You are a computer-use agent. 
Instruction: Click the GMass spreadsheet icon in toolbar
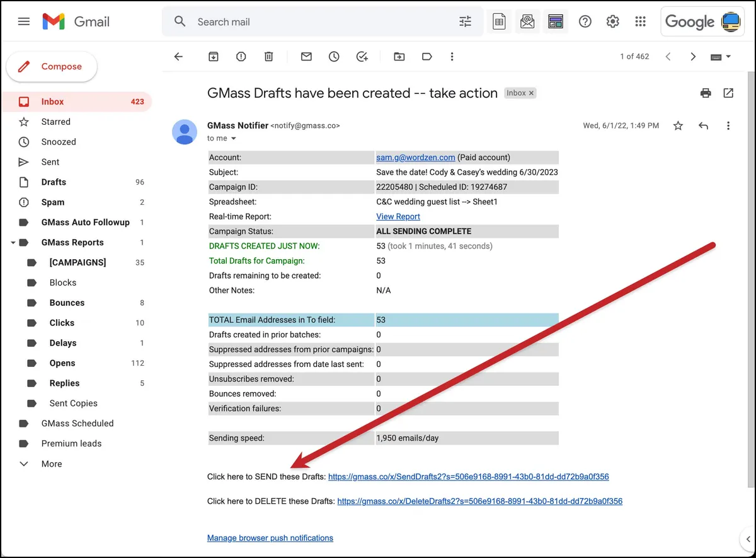pos(499,21)
